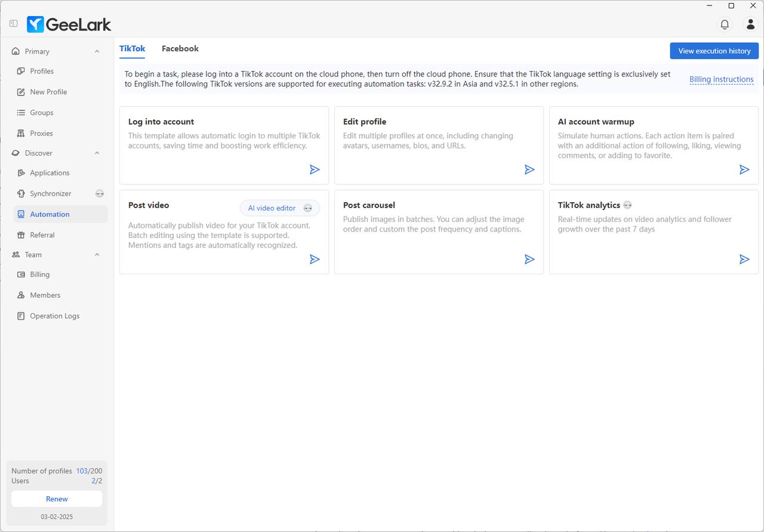The width and height of the screenshot is (764, 532).
Task: Click the Renew button
Action: [x=57, y=499]
